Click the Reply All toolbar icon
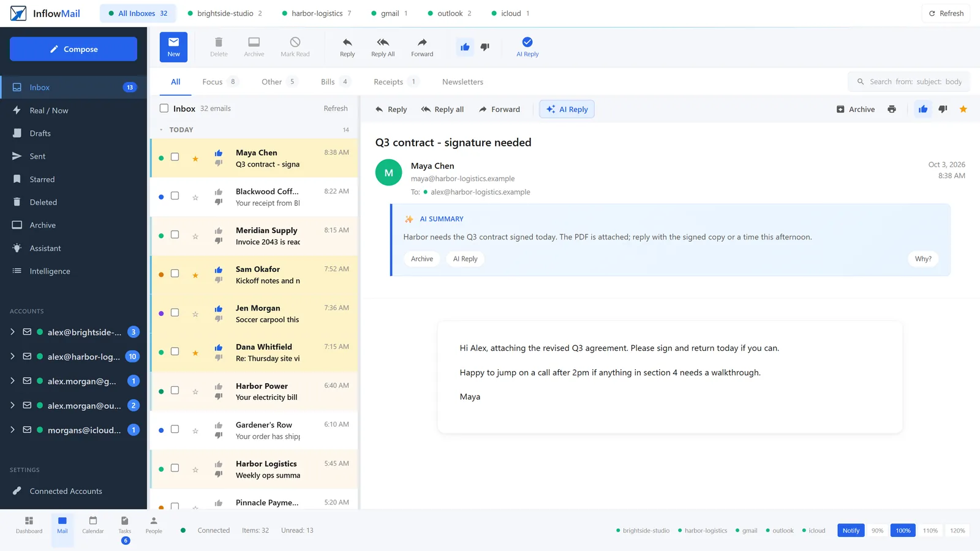 pos(383,42)
